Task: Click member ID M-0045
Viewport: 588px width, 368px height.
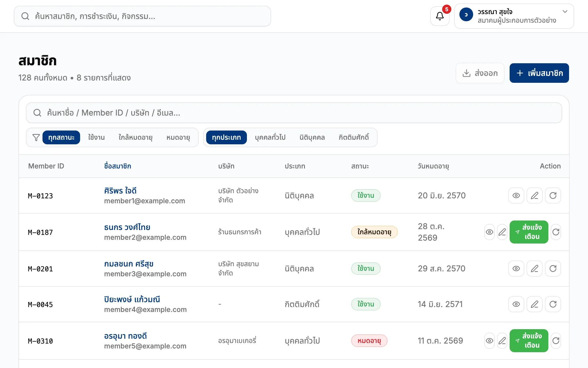Action: tap(40, 304)
